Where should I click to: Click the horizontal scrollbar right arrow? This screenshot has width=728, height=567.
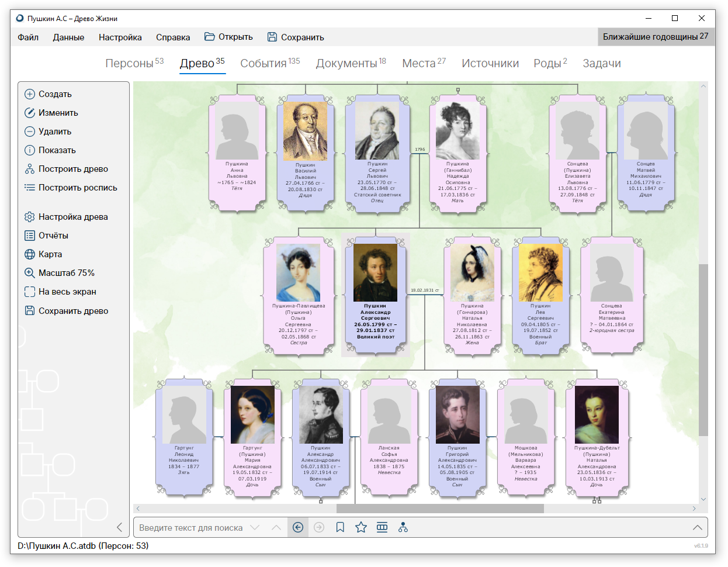click(x=694, y=509)
